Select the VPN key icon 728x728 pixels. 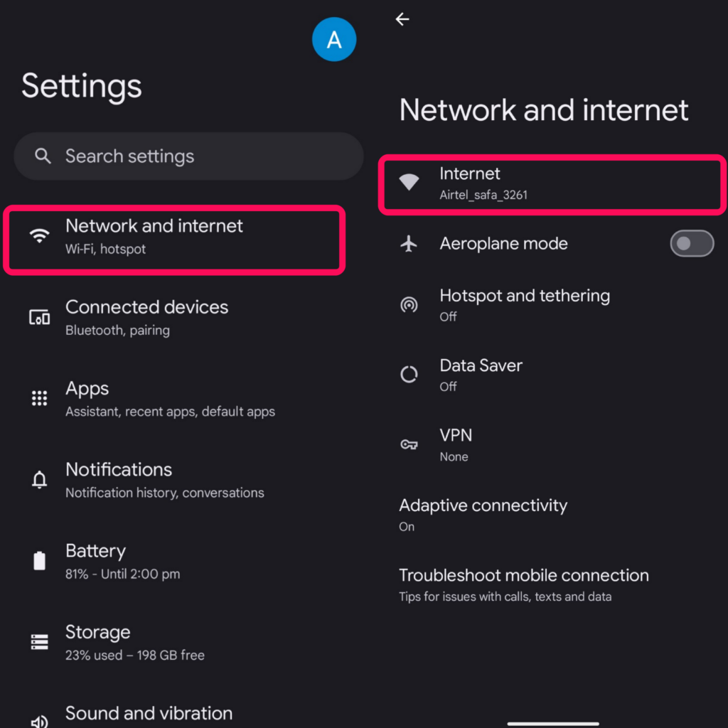coord(409,444)
